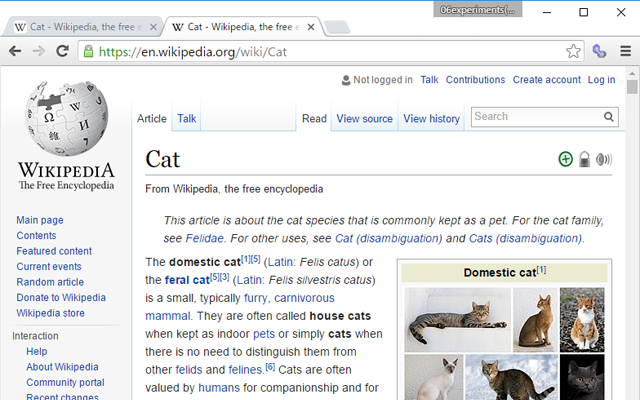Bookmark this page with the star icon
Viewport: 640px width, 400px height.
pos(573,51)
